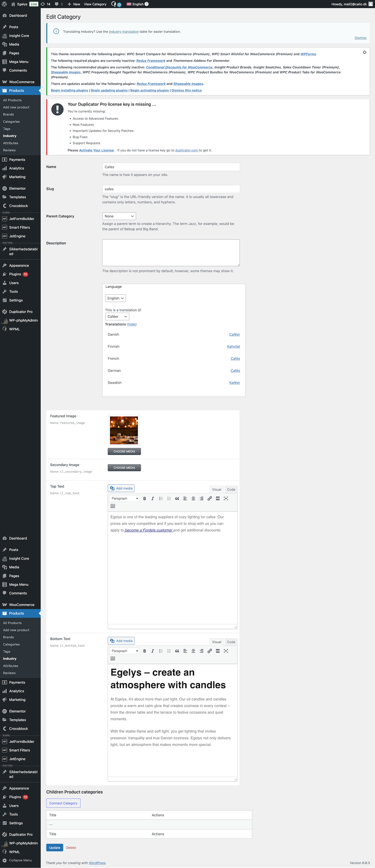Insert a link from the Top Text editor toolbar

coord(209,498)
